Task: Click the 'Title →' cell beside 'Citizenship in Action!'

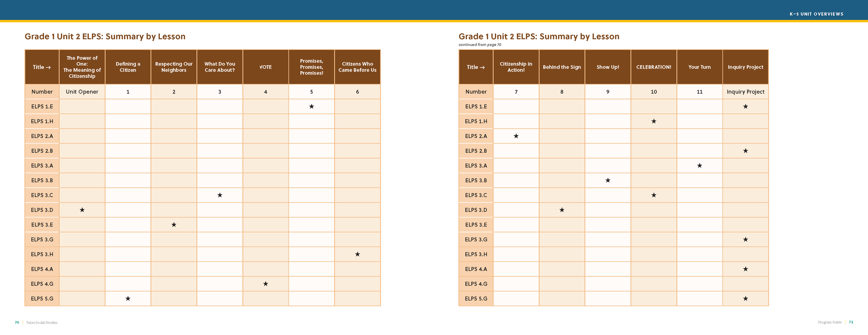Action: pyautogui.click(x=476, y=67)
